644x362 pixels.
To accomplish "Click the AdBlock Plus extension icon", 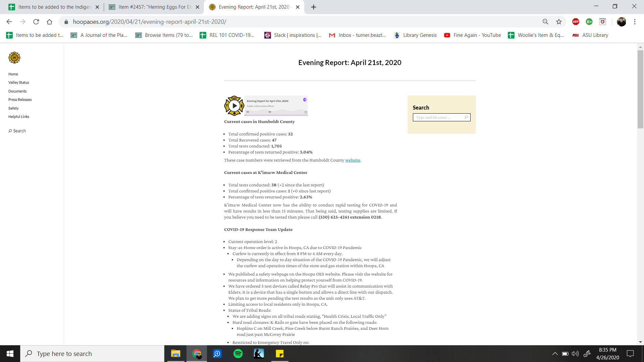I will [576, 22].
